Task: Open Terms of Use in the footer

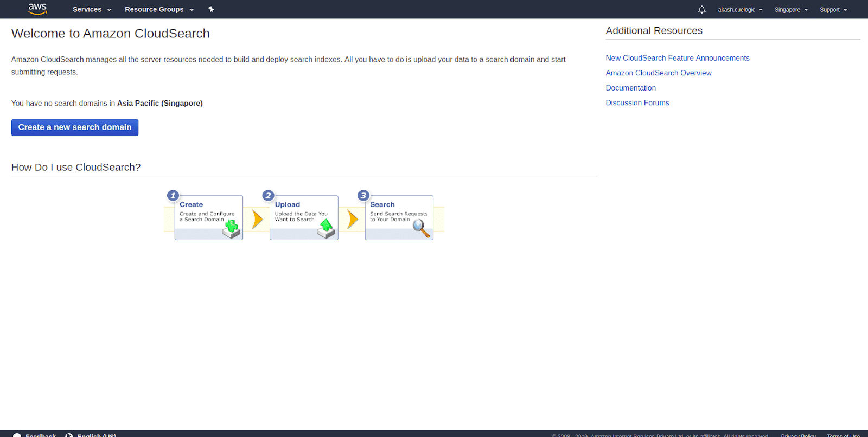Action: pyautogui.click(x=843, y=435)
